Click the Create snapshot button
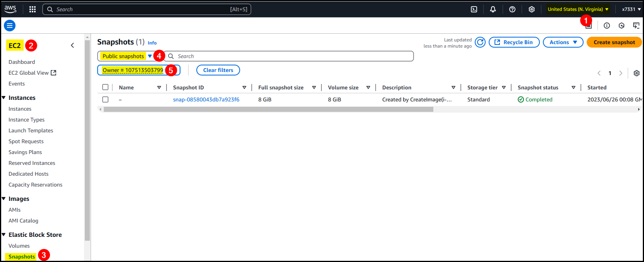Image resolution: width=644 pixels, height=262 pixels. coord(614,42)
